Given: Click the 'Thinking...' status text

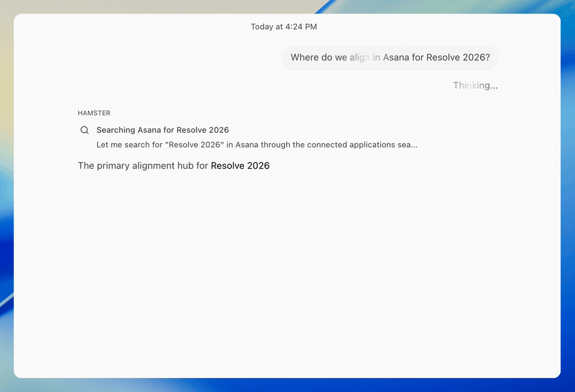Looking at the screenshot, I should [475, 85].
